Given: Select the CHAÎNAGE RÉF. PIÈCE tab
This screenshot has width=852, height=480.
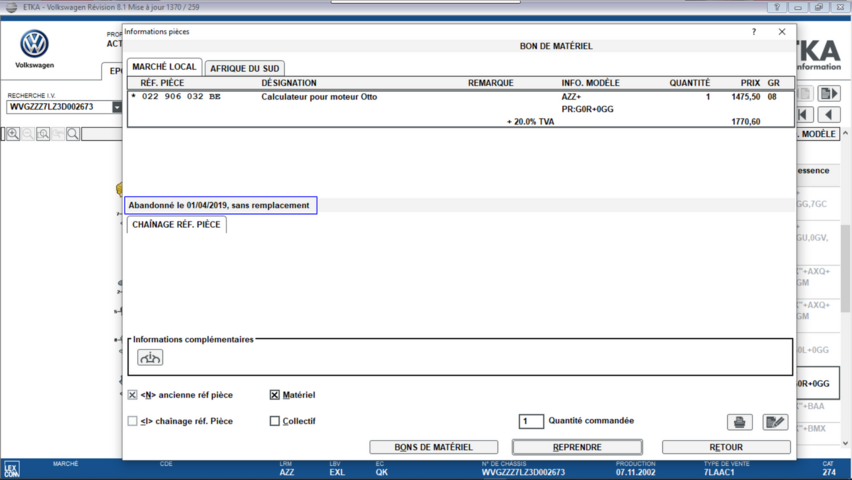Looking at the screenshot, I should 178,225.
